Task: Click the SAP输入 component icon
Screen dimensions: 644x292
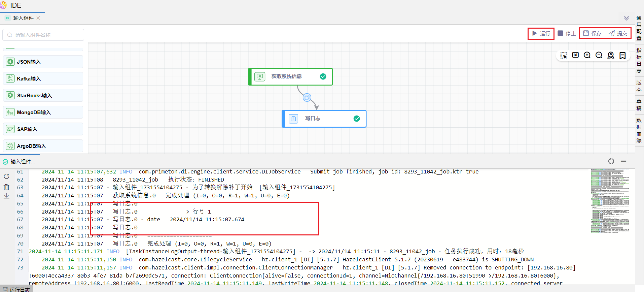Action: coord(10,129)
